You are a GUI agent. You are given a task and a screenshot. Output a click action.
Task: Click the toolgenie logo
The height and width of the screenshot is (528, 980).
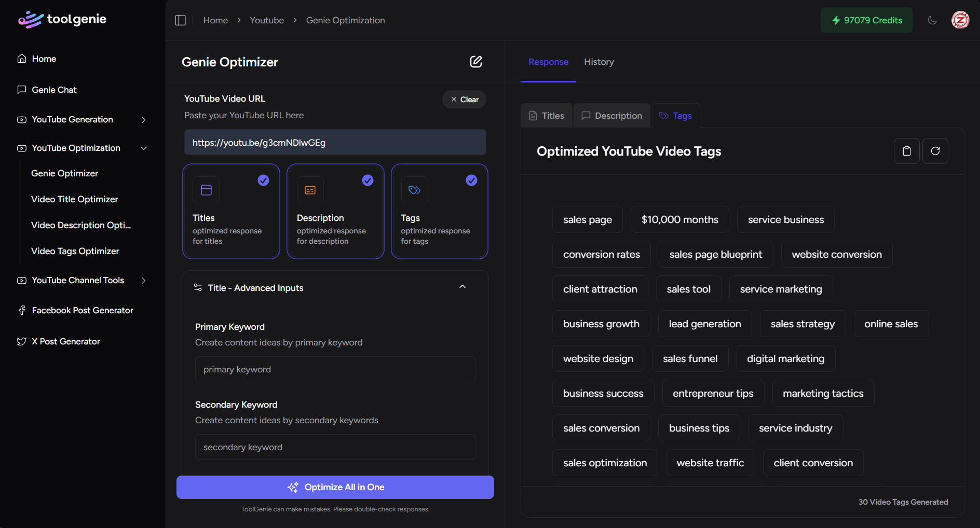(x=62, y=20)
